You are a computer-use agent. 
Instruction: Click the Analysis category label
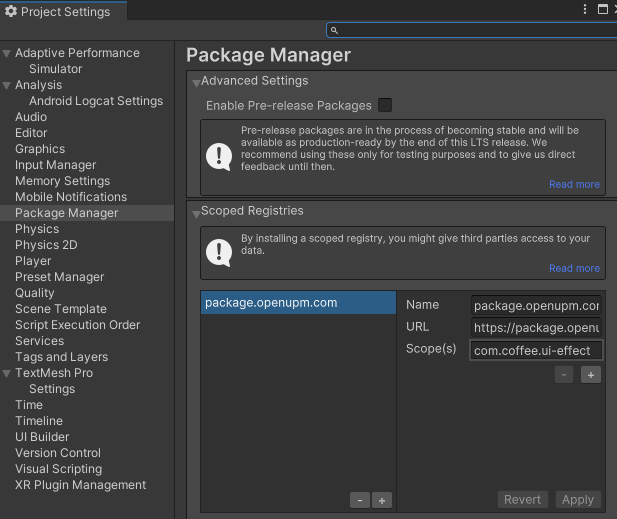point(38,85)
